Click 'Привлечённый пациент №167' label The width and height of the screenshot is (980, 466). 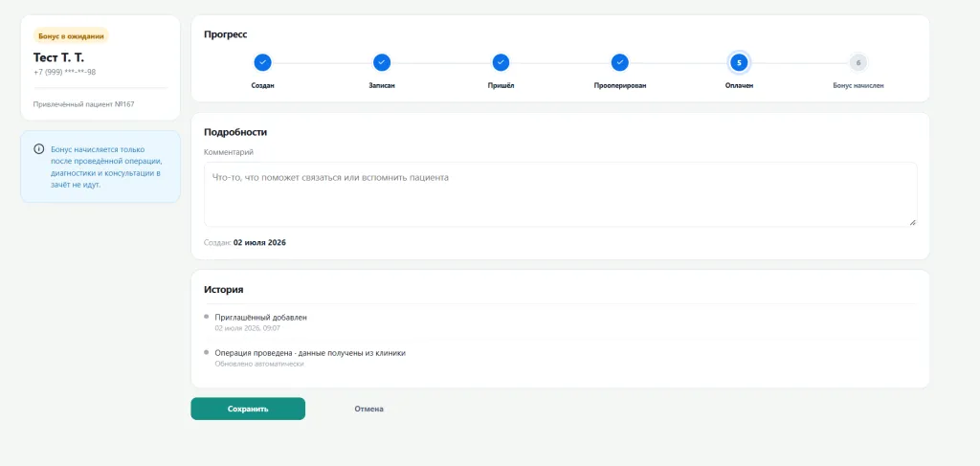pyautogui.click(x=84, y=104)
